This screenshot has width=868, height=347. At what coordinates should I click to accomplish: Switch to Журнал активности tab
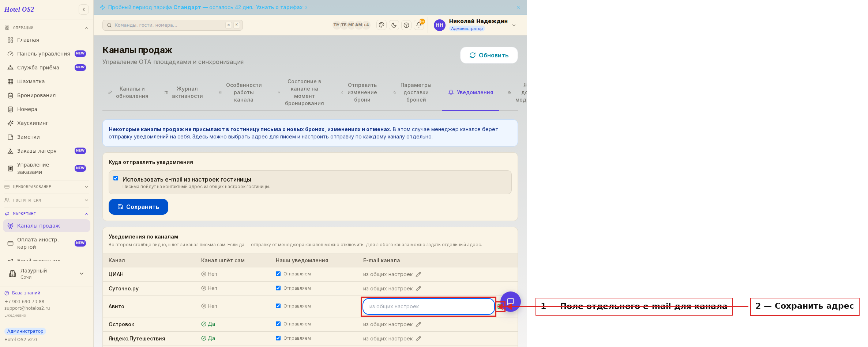[184, 92]
